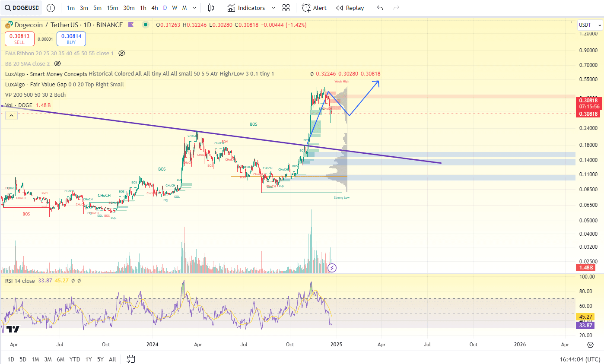The image size is (604, 364).
Task: Set date range to YTD
Action: pos(75,359)
